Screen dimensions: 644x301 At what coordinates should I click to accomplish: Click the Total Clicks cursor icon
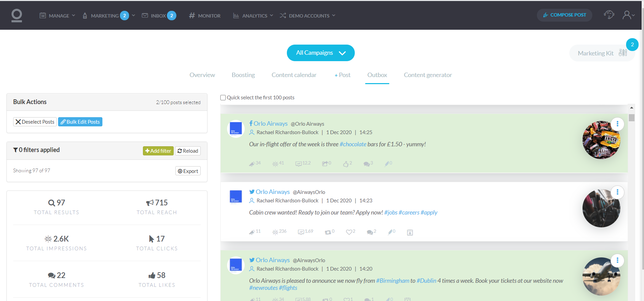pos(151,239)
